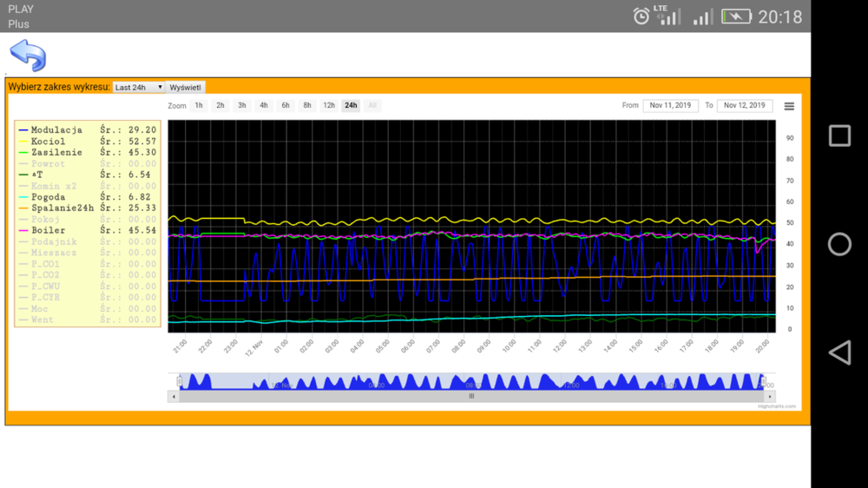Select the 1h zoom option

click(x=199, y=106)
